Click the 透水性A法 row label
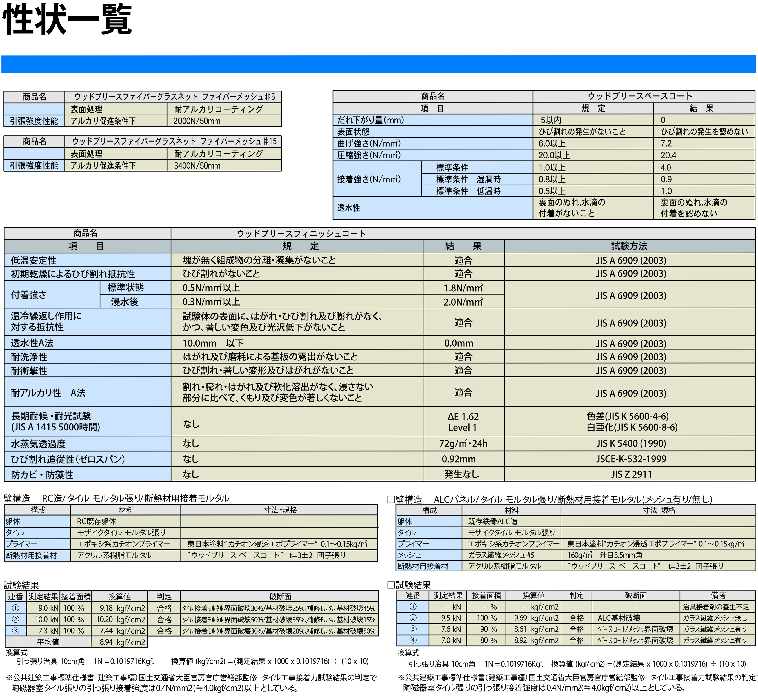This screenshot has width=758, height=700. (x=32, y=343)
